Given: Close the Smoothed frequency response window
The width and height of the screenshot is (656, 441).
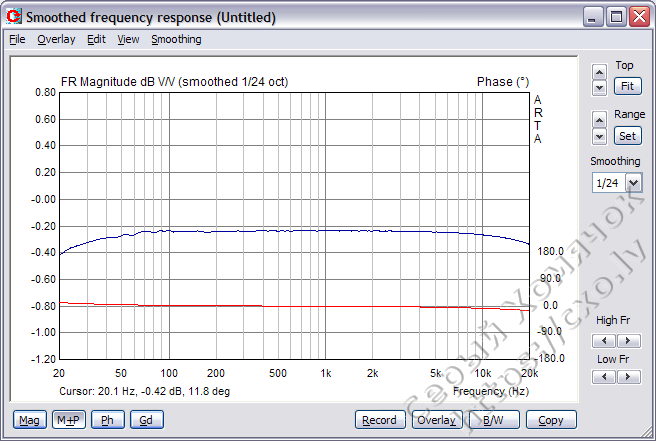Looking at the screenshot, I should point(640,17).
